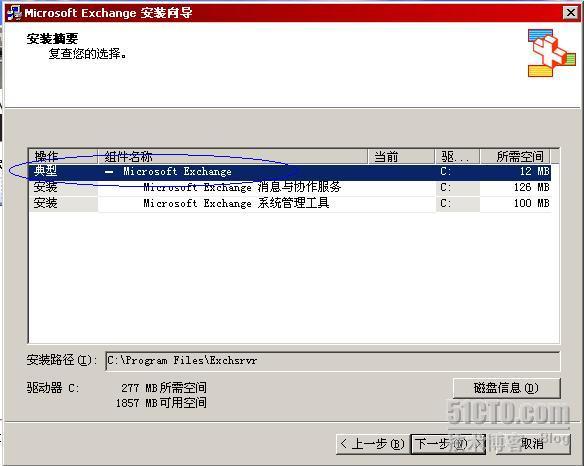Viewport: 584px width, 466px height.
Task: Click the 当前 column header
Action: (x=402, y=156)
